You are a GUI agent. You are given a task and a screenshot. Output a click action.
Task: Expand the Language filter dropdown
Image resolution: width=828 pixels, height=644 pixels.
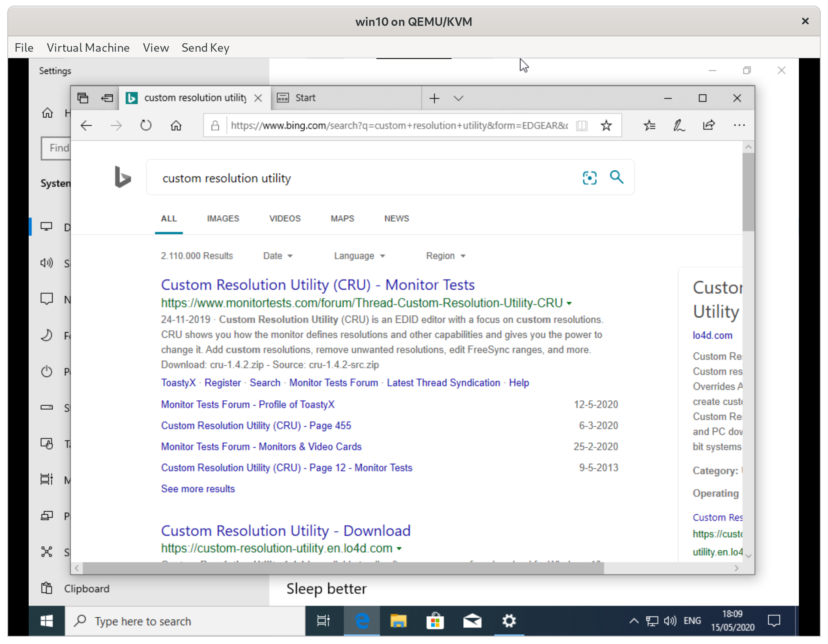tap(359, 255)
